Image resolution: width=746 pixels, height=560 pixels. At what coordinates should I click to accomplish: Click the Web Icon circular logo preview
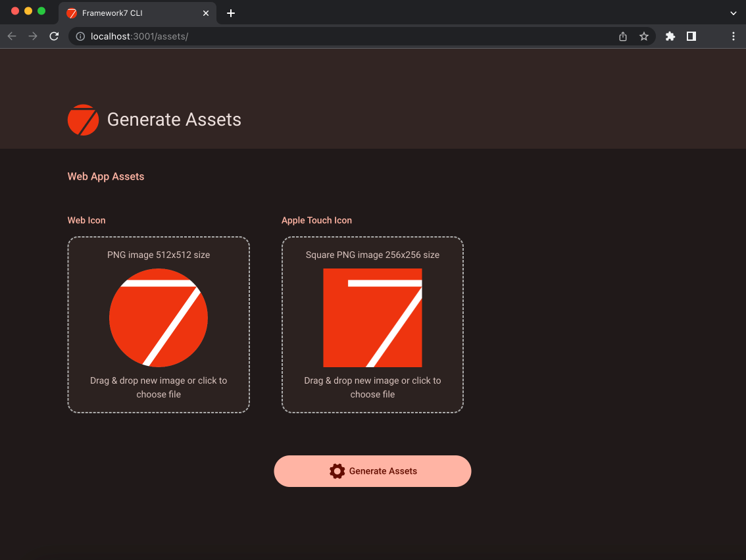tap(159, 318)
